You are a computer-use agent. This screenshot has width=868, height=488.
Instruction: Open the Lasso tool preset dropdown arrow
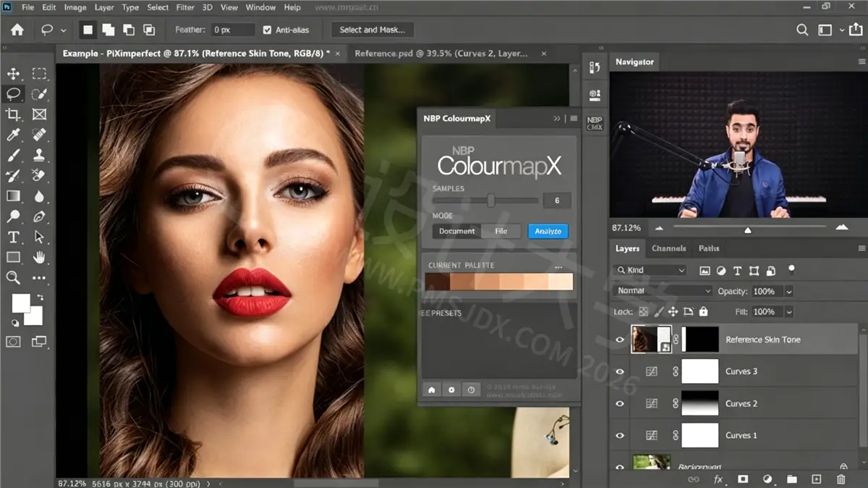(x=64, y=30)
